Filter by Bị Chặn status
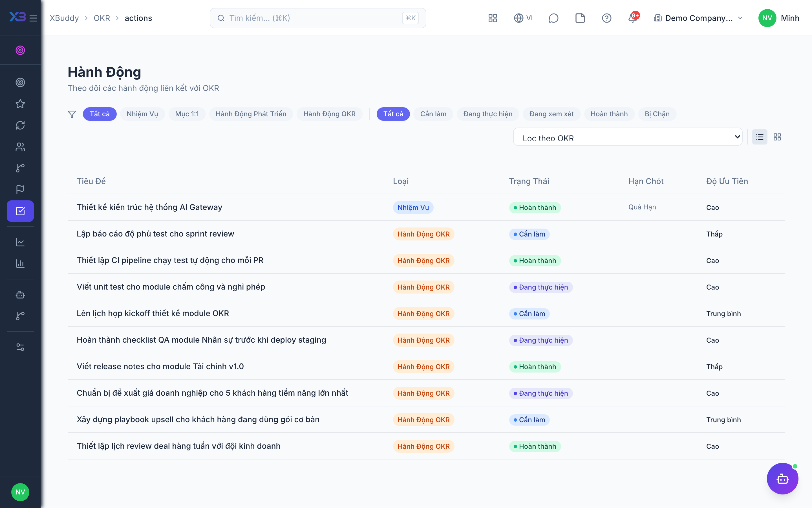The image size is (812, 508). pyautogui.click(x=657, y=114)
